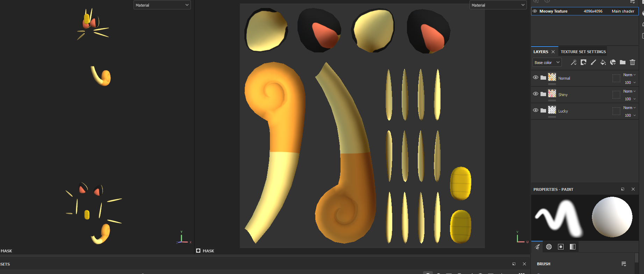This screenshot has width=644, height=274.
Task: Click the material preview sphere
Action: pos(612,217)
